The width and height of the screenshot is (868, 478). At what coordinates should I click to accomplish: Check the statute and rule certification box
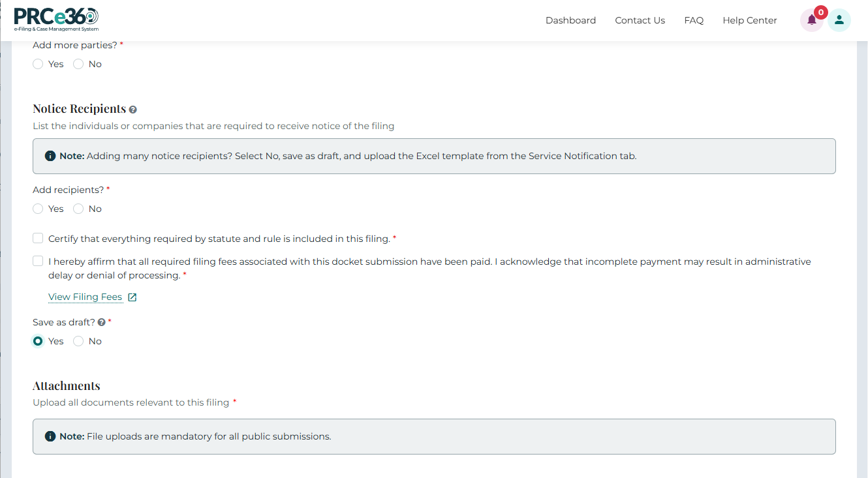click(38, 239)
